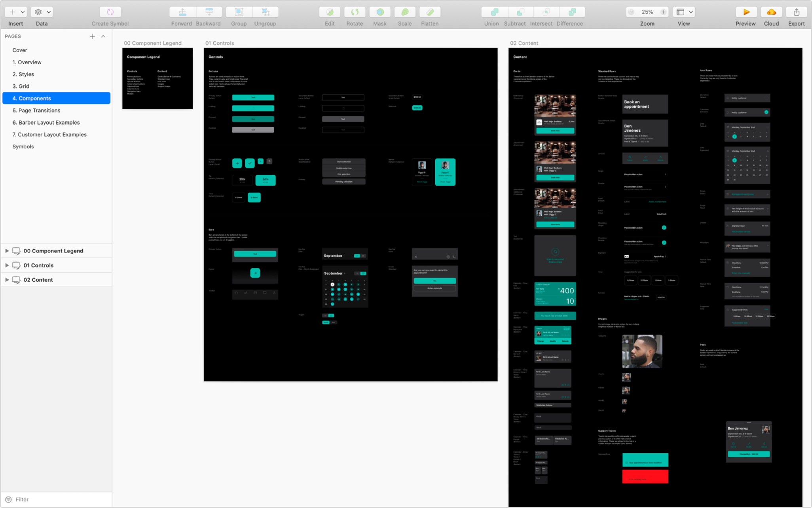Expand the 01 Controls artboard layer
This screenshot has width=812, height=508.
coord(7,265)
